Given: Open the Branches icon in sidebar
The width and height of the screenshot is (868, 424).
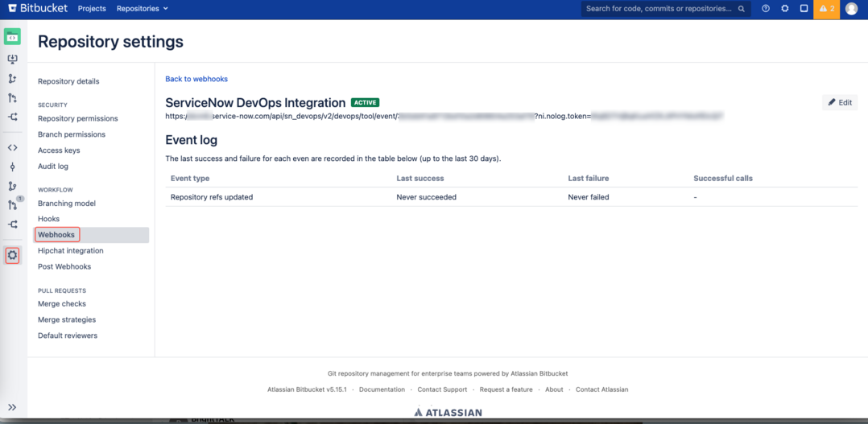Looking at the screenshot, I should pyautogui.click(x=12, y=187).
